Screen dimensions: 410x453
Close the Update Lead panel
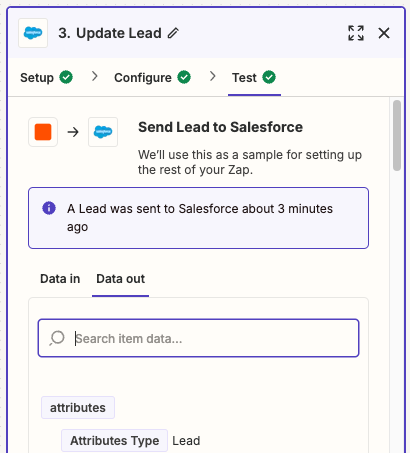tap(384, 33)
